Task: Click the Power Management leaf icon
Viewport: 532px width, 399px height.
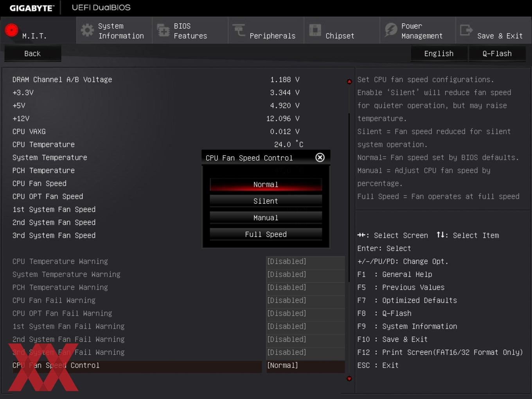Action: pos(391,30)
